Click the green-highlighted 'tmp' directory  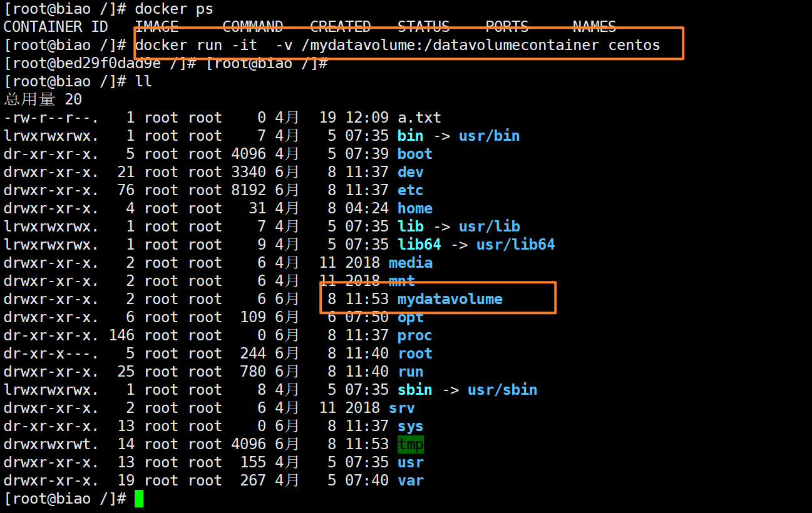411,444
